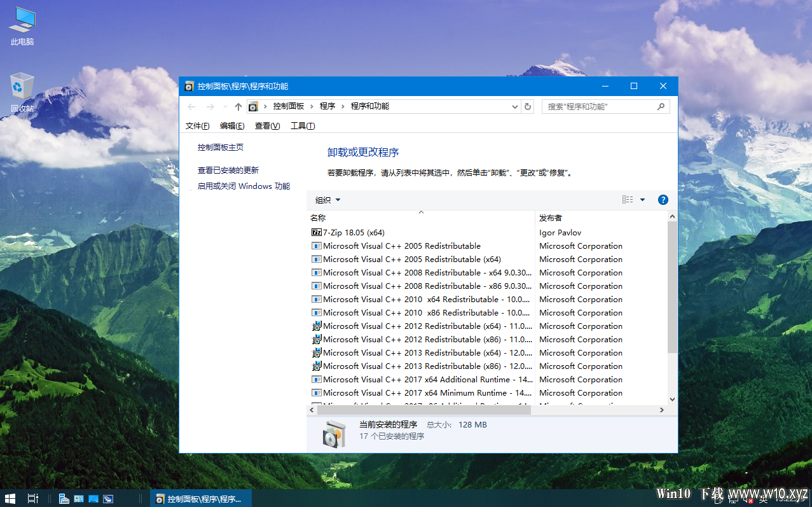This screenshot has height=507, width=812.
Task: Expand the address bar history dropdown
Action: coord(515,107)
